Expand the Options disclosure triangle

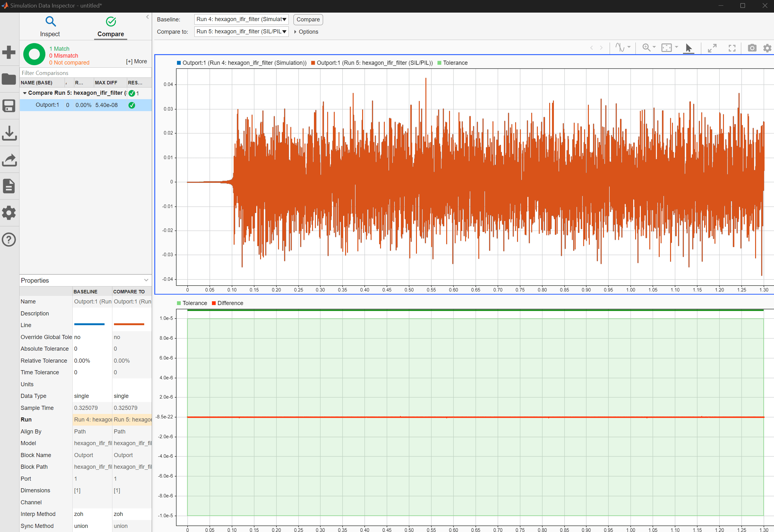(295, 32)
